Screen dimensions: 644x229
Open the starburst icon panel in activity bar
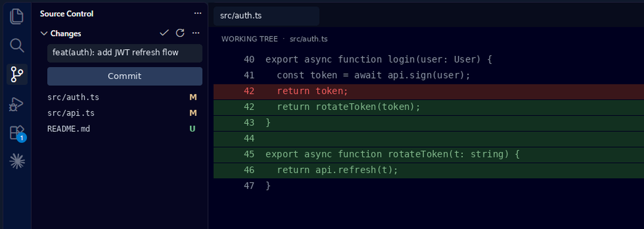tap(17, 161)
